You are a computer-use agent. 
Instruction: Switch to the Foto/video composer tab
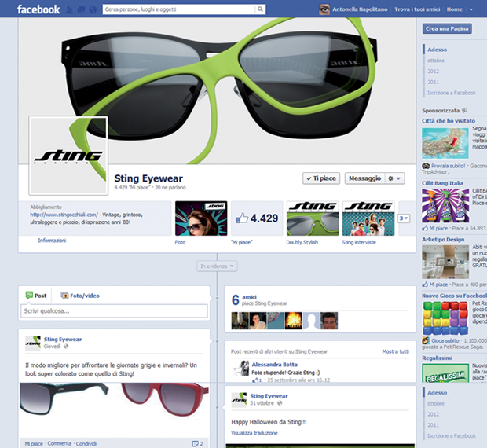click(81, 296)
